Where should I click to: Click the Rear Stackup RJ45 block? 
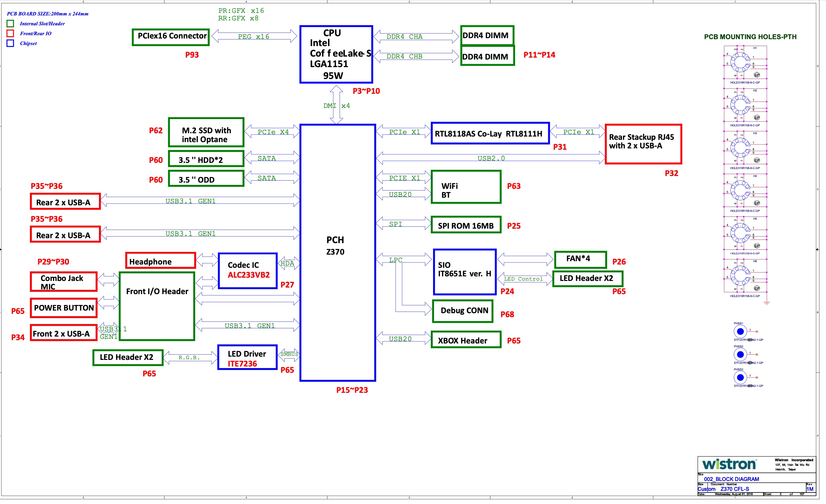(643, 144)
